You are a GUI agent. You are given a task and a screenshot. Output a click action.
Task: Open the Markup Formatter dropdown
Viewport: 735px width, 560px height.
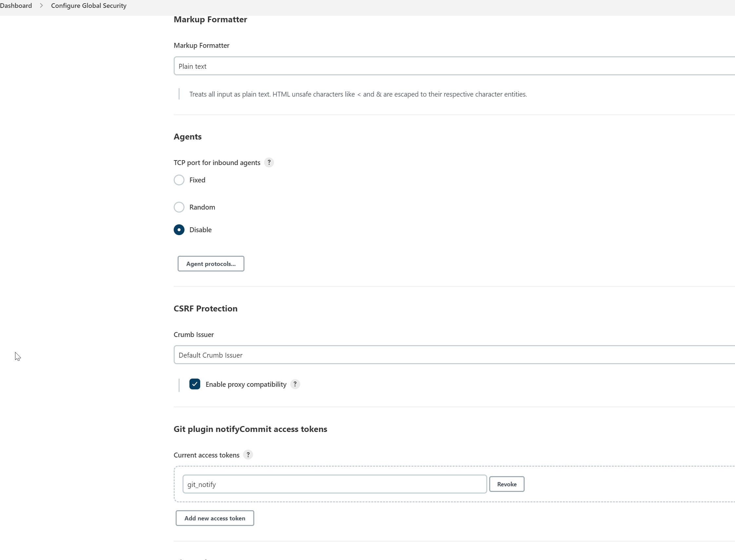tap(454, 66)
